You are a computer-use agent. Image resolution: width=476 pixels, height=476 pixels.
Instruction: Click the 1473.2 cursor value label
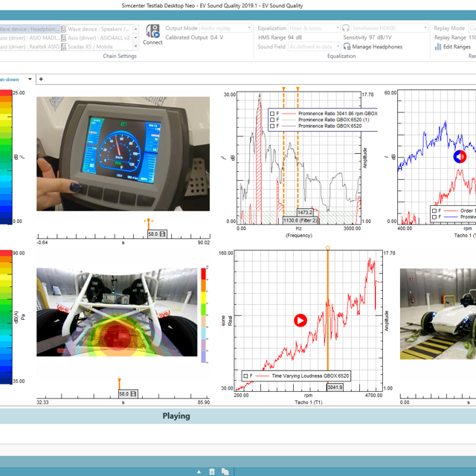pos(305,213)
